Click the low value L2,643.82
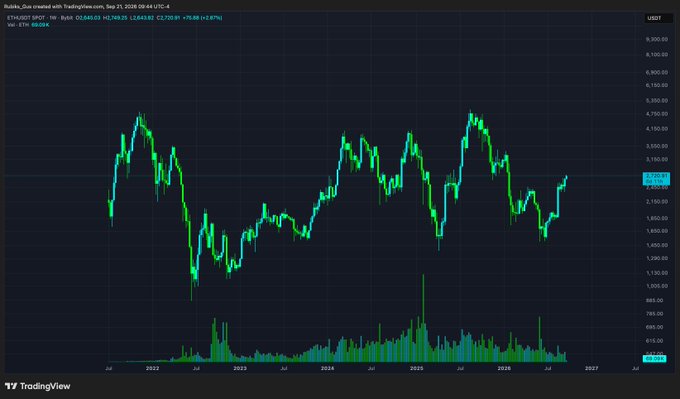Viewport: 680px width, 399px height. click(142, 18)
